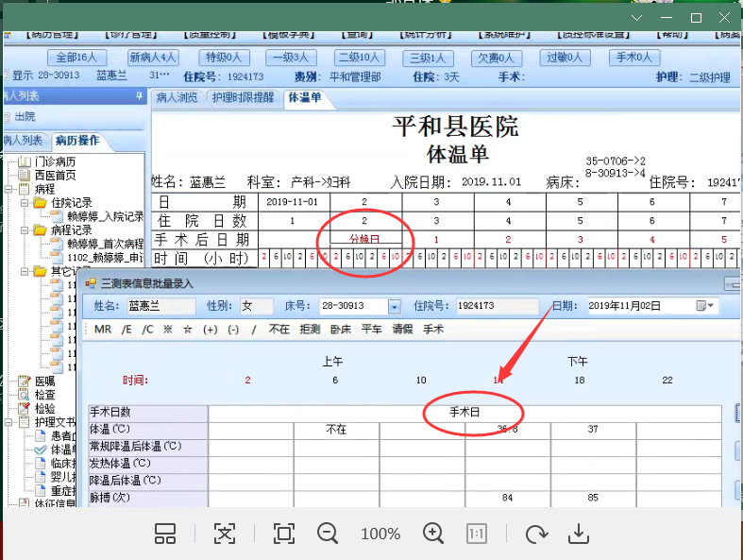Open the thumbnail gallery layout icon
Viewport: 743px width, 560px height.
click(165, 534)
